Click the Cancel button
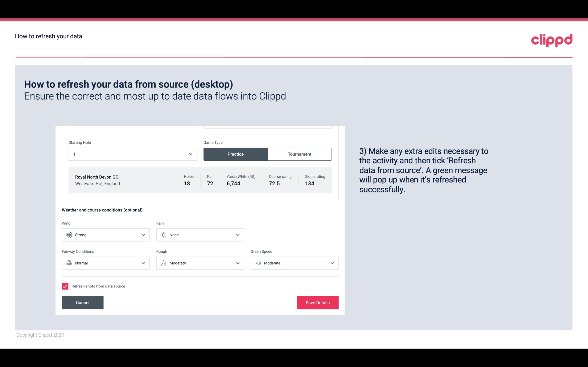This screenshot has height=367, width=588. pyautogui.click(x=83, y=302)
